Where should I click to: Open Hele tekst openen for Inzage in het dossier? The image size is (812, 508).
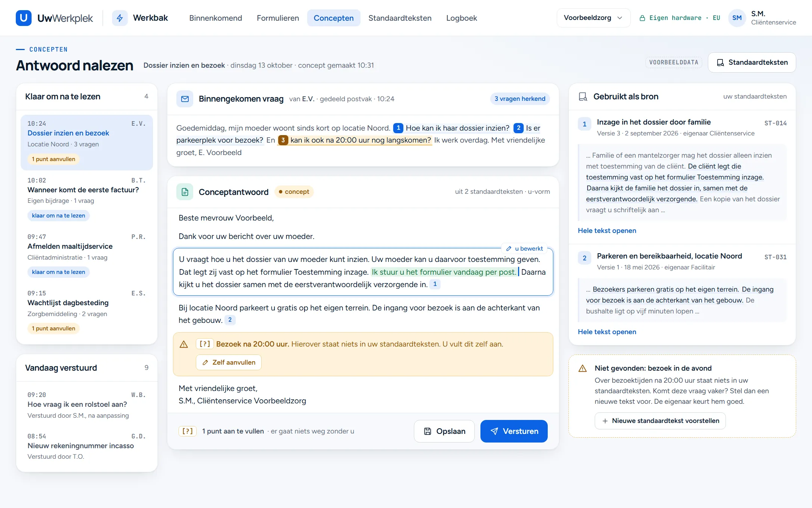607,231
